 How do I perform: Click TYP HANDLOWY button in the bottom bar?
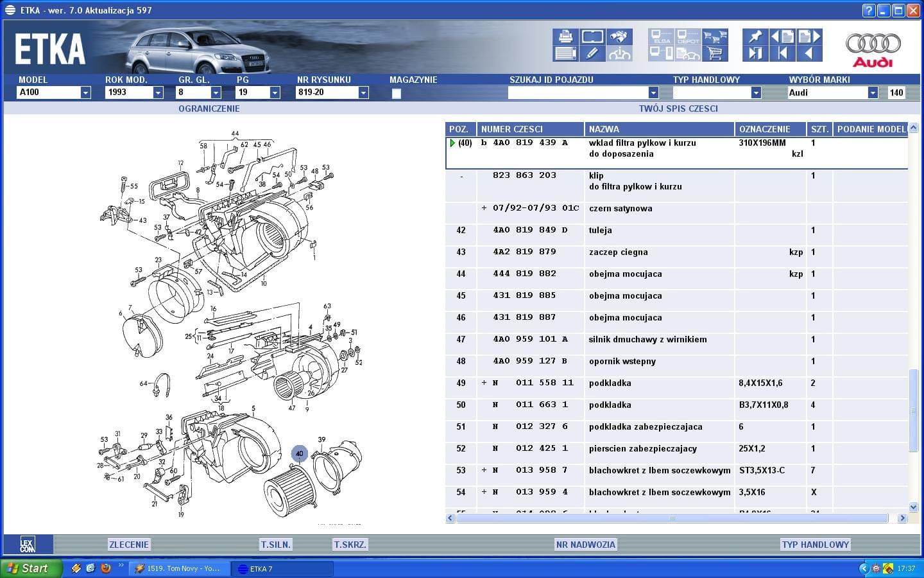[x=816, y=545]
